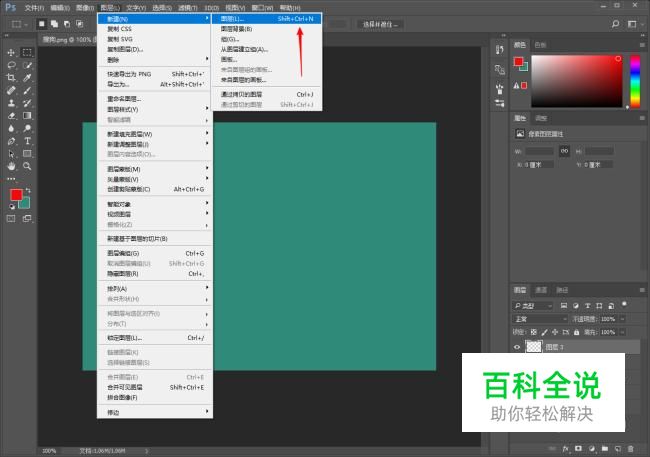Select the Lasso tool
The height and width of the screenshot is (457, 650).
click(x=11, y=65)
